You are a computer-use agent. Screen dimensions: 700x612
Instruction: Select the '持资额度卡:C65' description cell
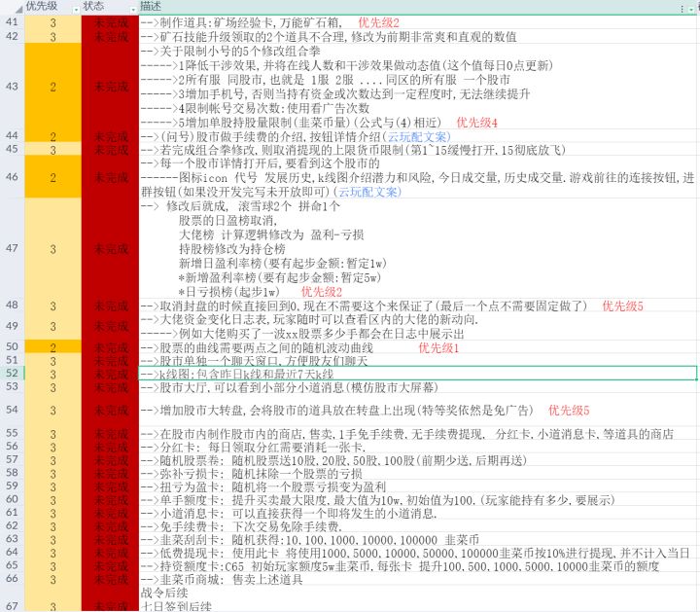pos(419,565)
